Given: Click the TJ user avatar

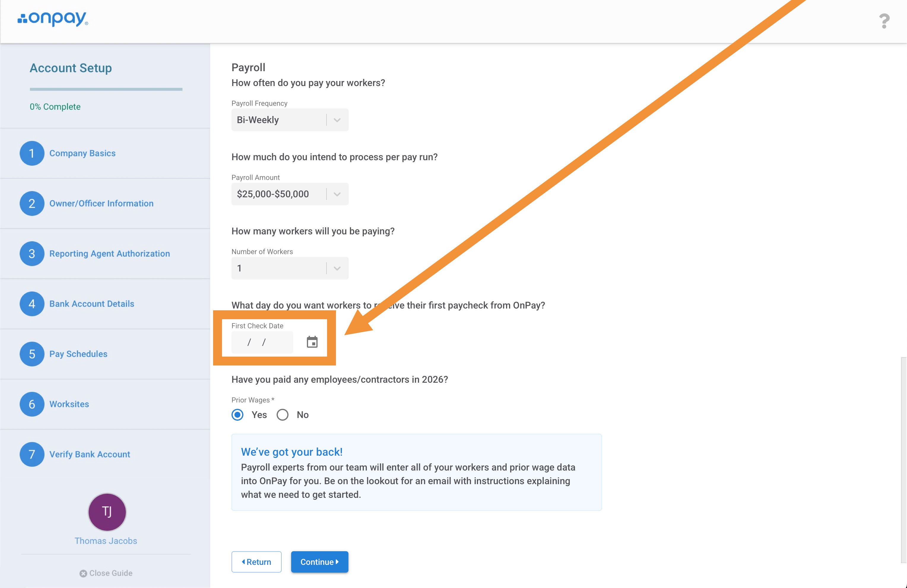Looking at the screenshot, I should tap(107, 512).
